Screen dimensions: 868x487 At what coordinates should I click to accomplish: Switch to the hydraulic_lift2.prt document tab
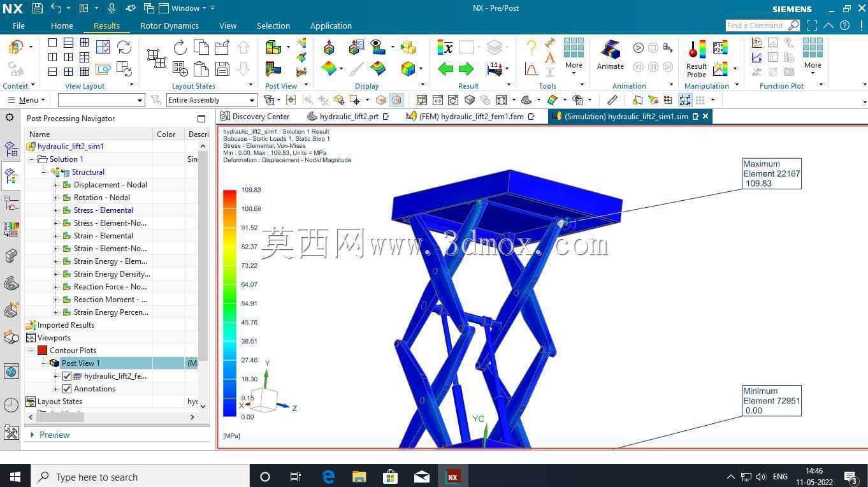pyautogui.click(x=348, y=117)
